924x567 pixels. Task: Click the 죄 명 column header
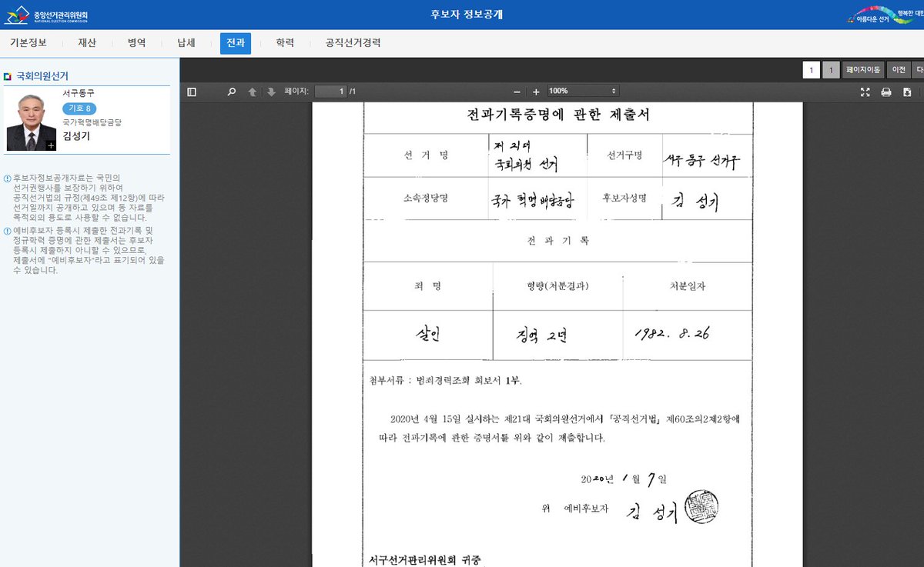tap(428, 286)
